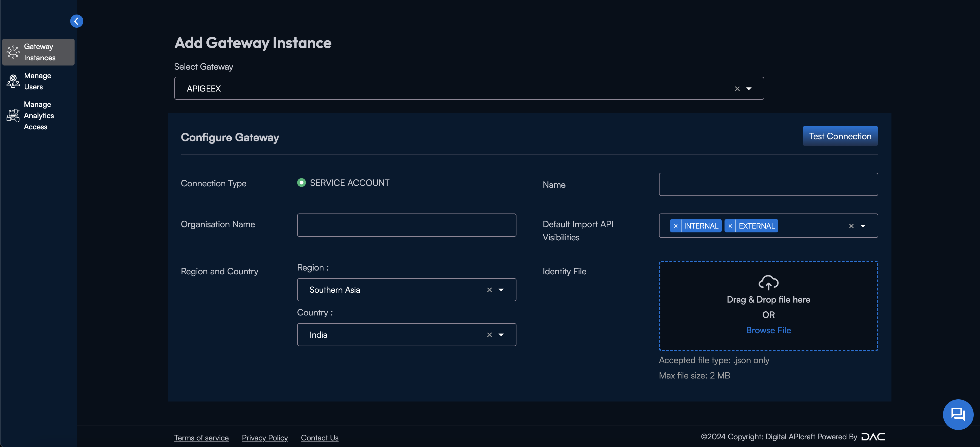Screen dimensions: 980x447
Task: Focus the Name input field
Action: [x=768, y=184]
